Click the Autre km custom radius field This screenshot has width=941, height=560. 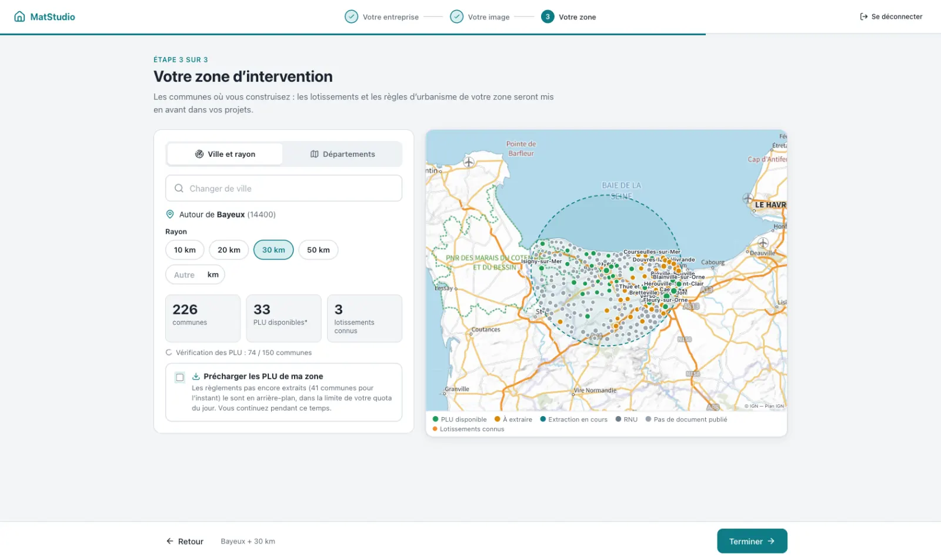pos(195,274)
